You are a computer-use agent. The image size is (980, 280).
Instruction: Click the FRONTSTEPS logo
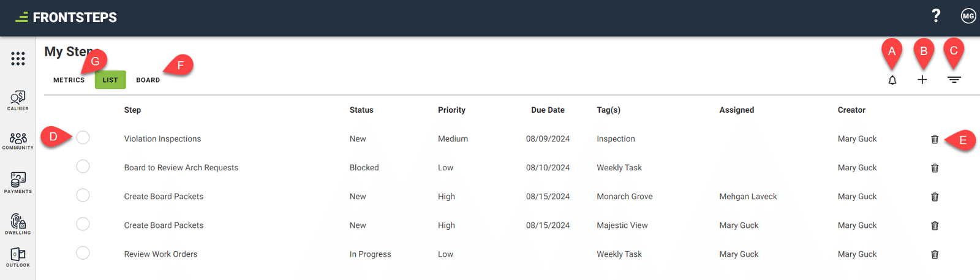coord(66,17)
